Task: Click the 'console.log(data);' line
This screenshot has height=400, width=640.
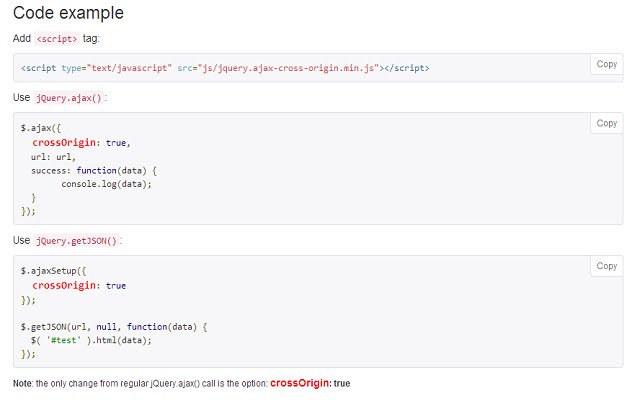Action: (x=107, y=184)
